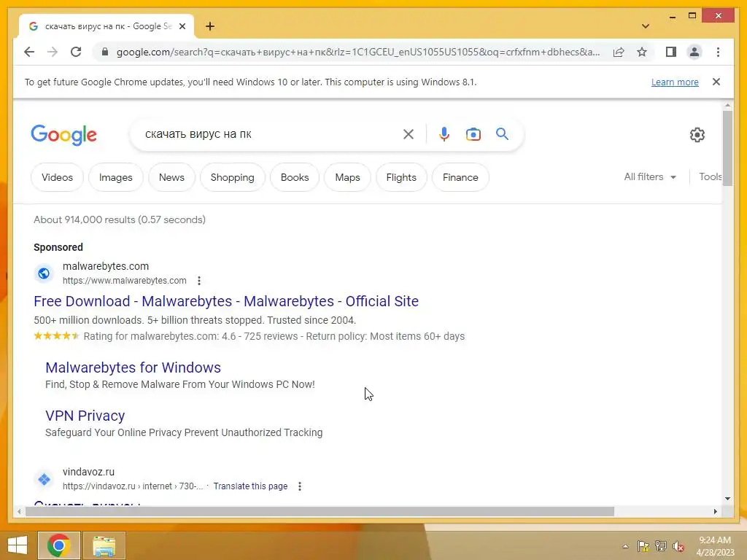Open the Windows Start button

tap(18, 545)
